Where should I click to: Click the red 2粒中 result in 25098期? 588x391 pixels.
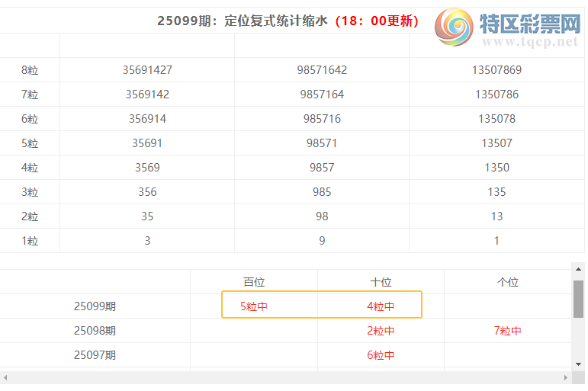click(x=381, y=331)
